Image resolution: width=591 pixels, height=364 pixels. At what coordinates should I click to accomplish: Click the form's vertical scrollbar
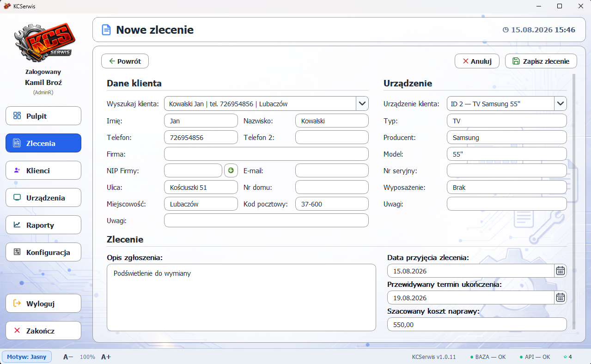(x=574, y=201)
